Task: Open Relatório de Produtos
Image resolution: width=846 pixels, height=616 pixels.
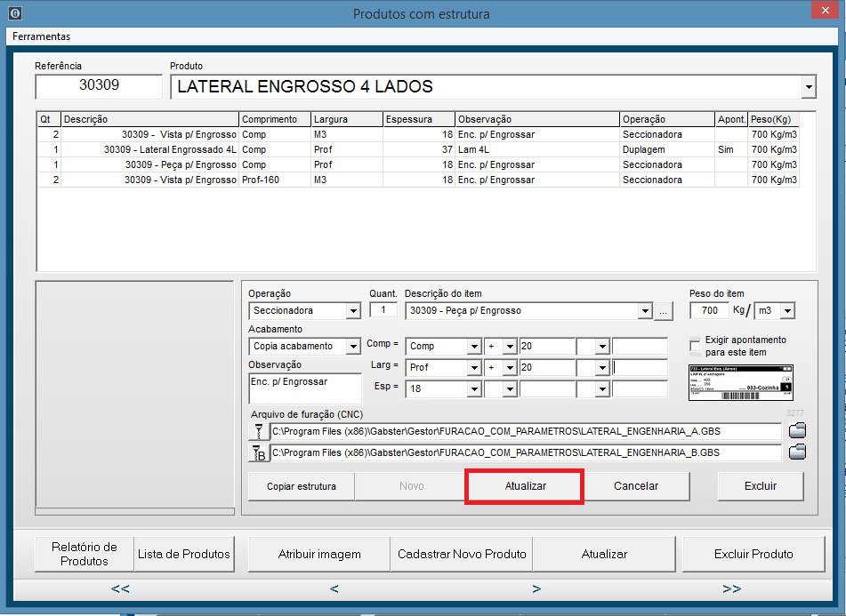Action: [x=85, y=554]
